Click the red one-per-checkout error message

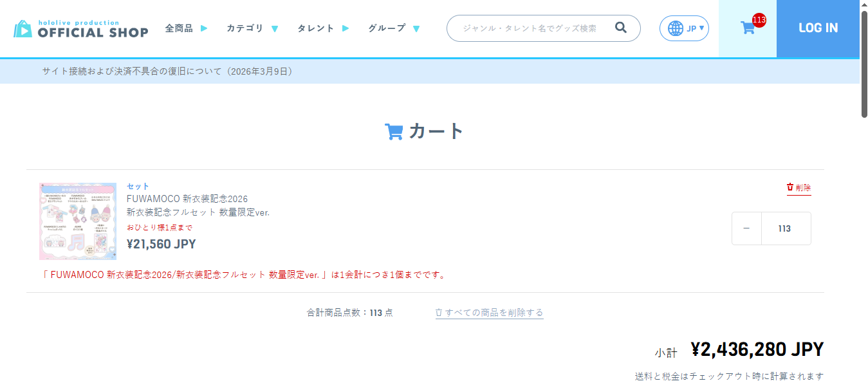click(x=244, y=275)
